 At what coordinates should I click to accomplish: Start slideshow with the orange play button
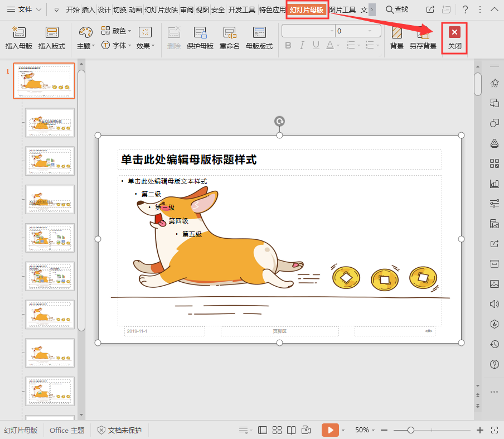[x=330, y=430]
